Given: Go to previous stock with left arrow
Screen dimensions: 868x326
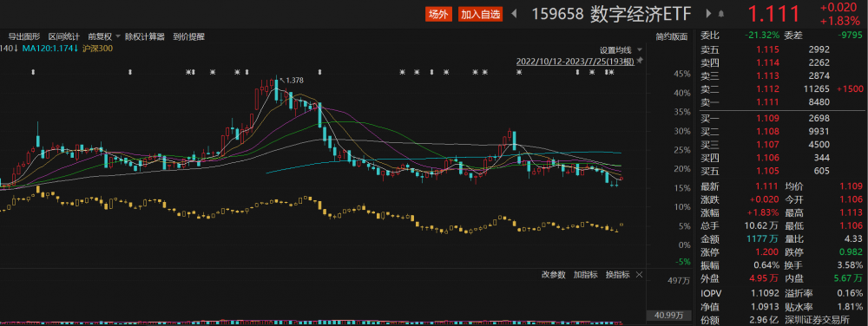Looking at the screenshot, I should coord(514,14).
